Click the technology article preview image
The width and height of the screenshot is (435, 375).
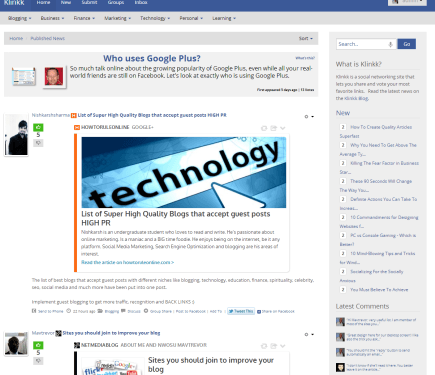pos(184,172)
